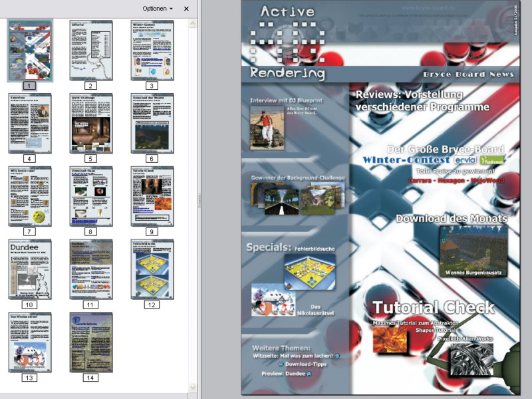The image size is (532, 399).
Task: Click the 'Download-Tipps' text
Action: point(306,364)
